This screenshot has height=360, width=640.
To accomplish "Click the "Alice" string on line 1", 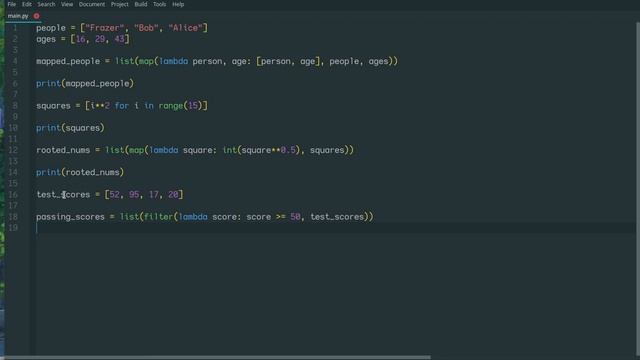I will (185, 28).
